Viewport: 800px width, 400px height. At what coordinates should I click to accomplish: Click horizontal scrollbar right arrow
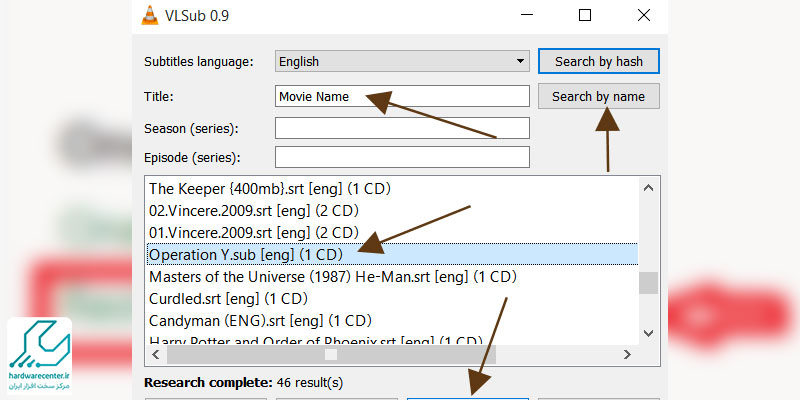(628, 354)
